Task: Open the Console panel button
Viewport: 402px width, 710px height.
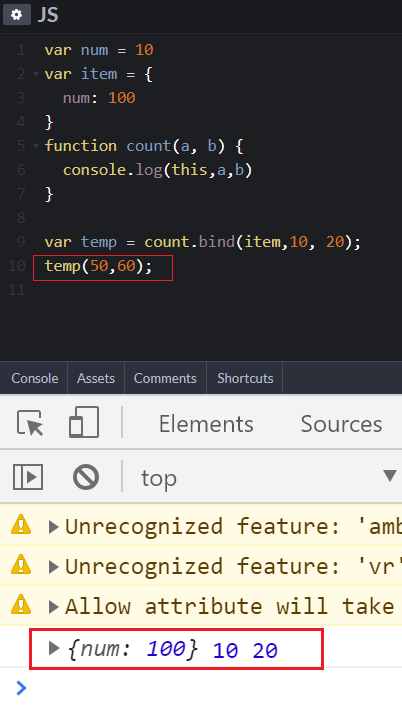Action: pos(34,378)
